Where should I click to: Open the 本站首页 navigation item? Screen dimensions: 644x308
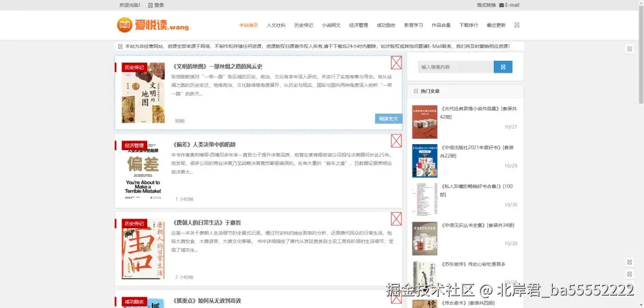coord(249,25)
